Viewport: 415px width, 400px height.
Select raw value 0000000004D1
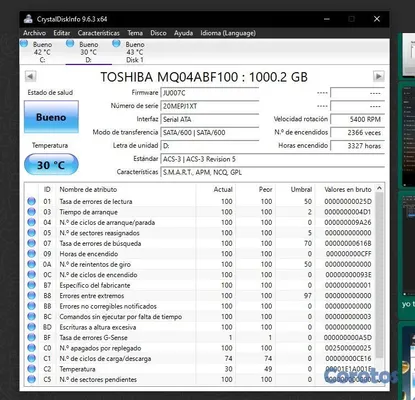(x=348, y=212)
